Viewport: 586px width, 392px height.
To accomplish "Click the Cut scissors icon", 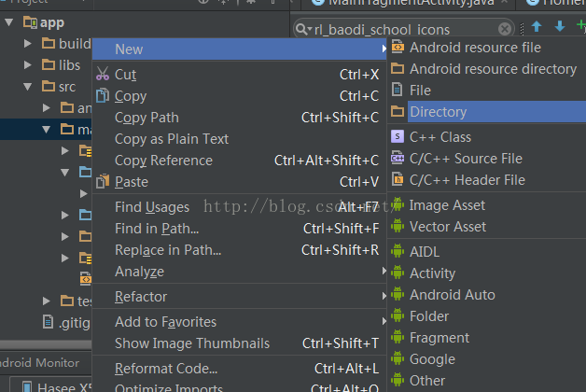I will (x=103, y=75).
